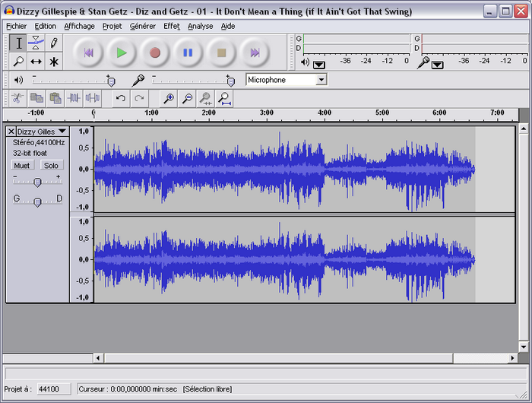Click the Undo arrow icon
The width and height of the screenshot is (532, 403).
[x=121, y=98]
